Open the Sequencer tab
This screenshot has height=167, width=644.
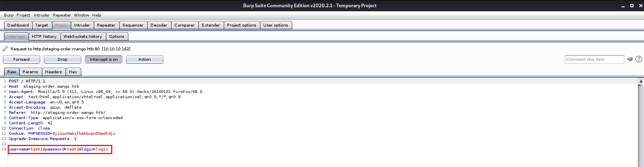(133, 25)
